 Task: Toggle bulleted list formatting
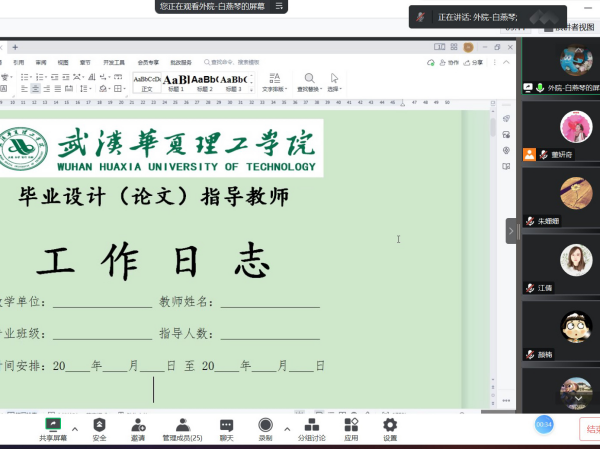[x=26, y=77]
